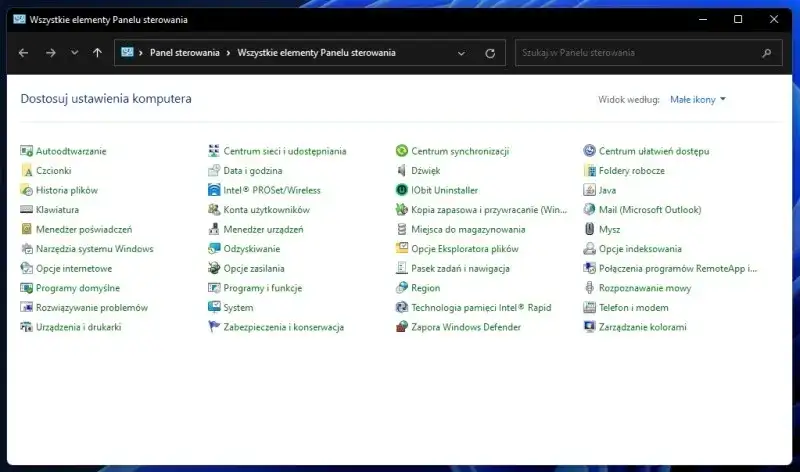Open Intel PROSet/Wireless icon
The width and height of the screenshot is (800, 472).
[214, 190]
